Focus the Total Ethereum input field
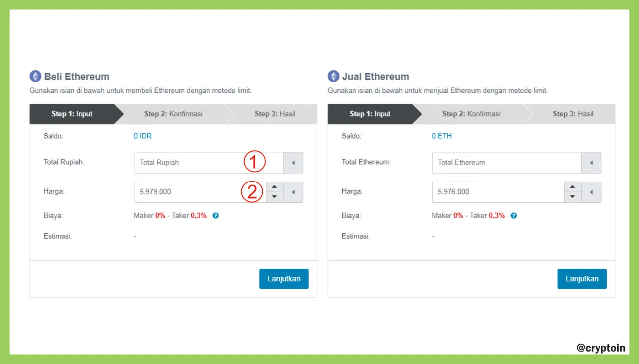Viewport: 639px width, 364px height. pyautogui.click(x=507, y=163)
